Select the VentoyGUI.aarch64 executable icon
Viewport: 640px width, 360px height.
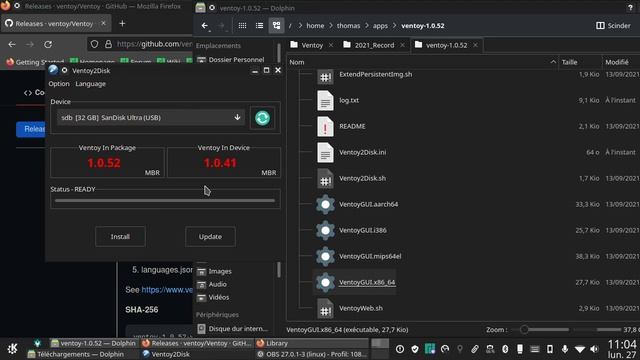[x=325, y=204]
